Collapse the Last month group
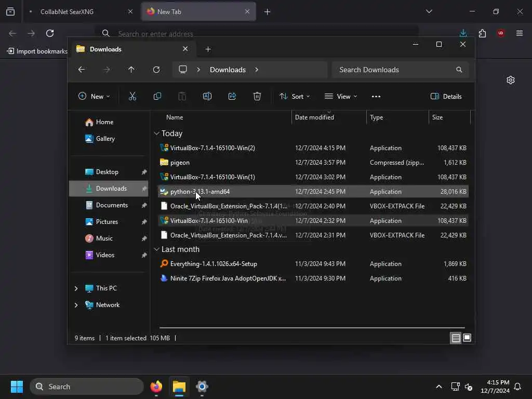 coord(156,249)
